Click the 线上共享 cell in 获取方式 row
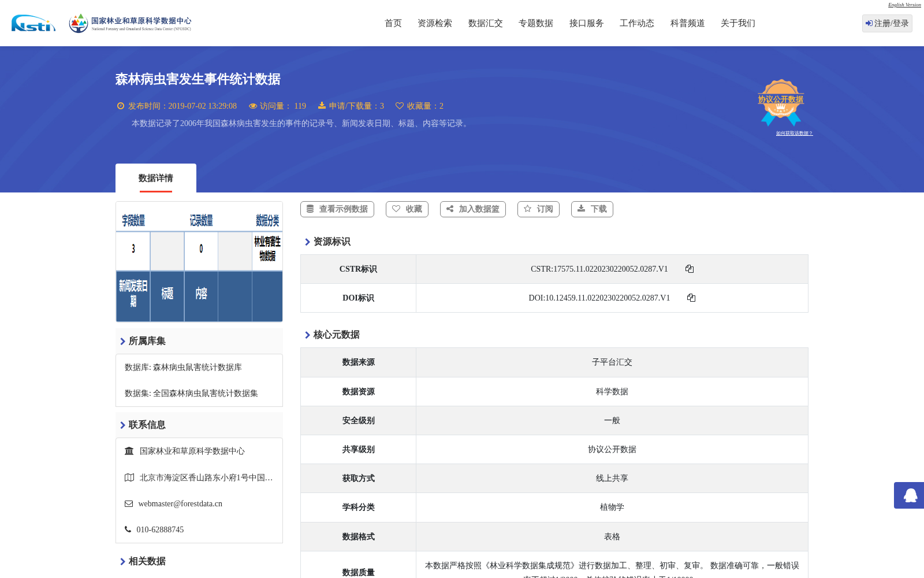 612,478
